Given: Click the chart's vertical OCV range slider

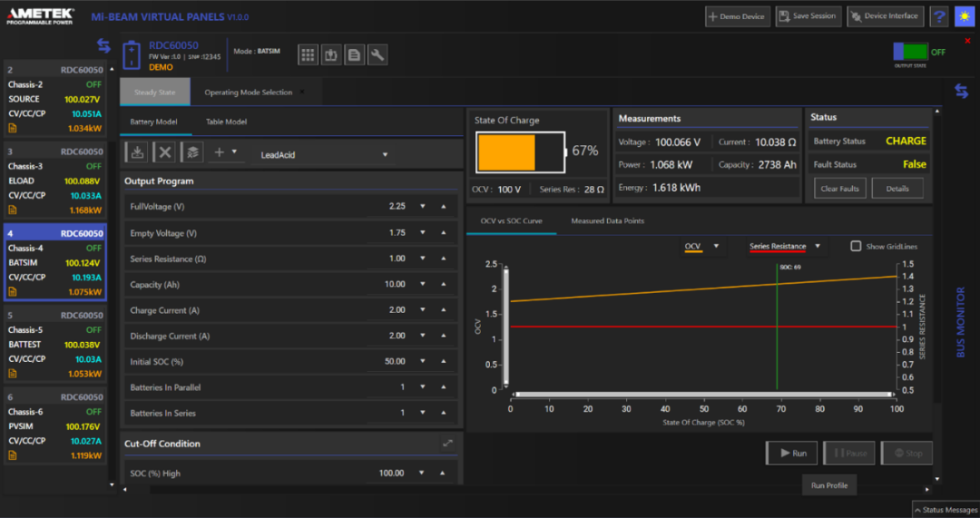Looking at the screenshot, I should [x=506, y=326].
